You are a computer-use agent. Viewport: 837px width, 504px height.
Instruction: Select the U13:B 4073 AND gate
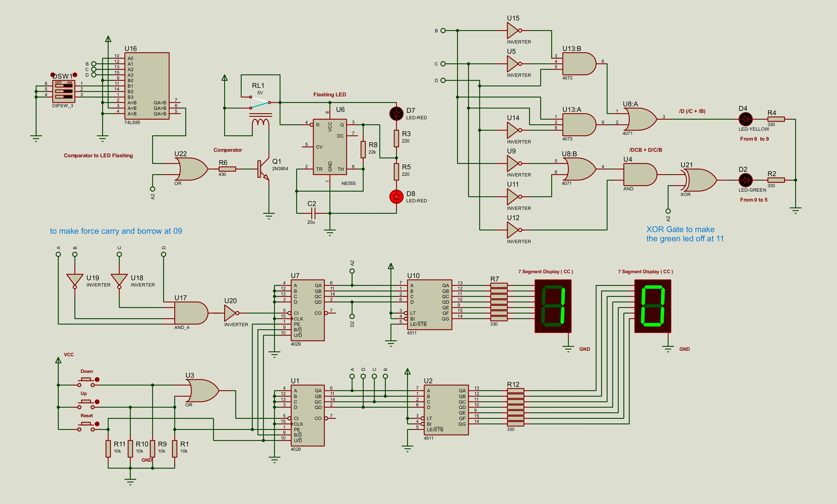click(579, 64)
